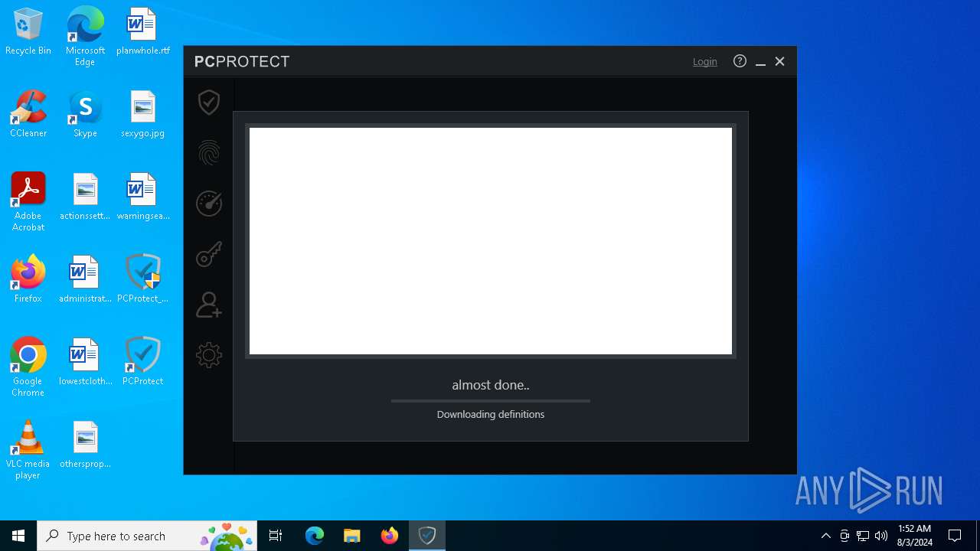This screenshot has width=980, height=551.
Task: Select the Microsoft Edge desktop shortcut
Action: click(x=85, y=36)
